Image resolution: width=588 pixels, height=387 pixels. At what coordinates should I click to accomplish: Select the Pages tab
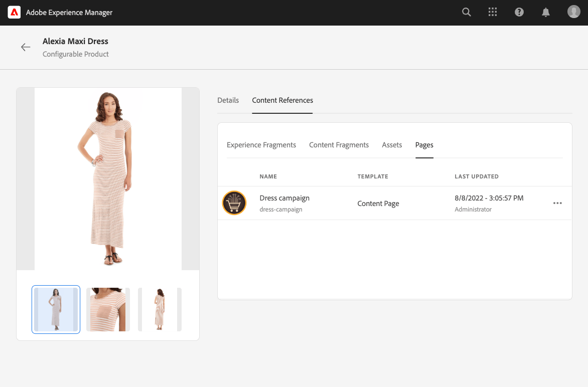tap(424, 145)
